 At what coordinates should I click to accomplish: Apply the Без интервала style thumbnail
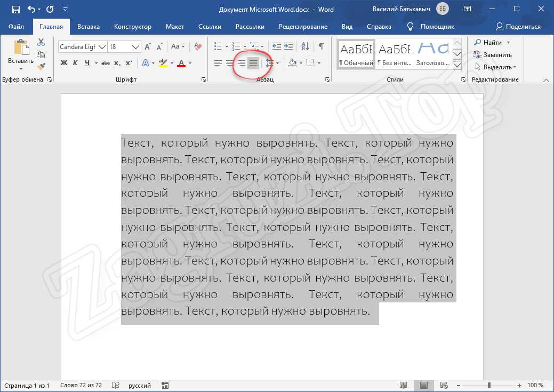tap(394, 54)
